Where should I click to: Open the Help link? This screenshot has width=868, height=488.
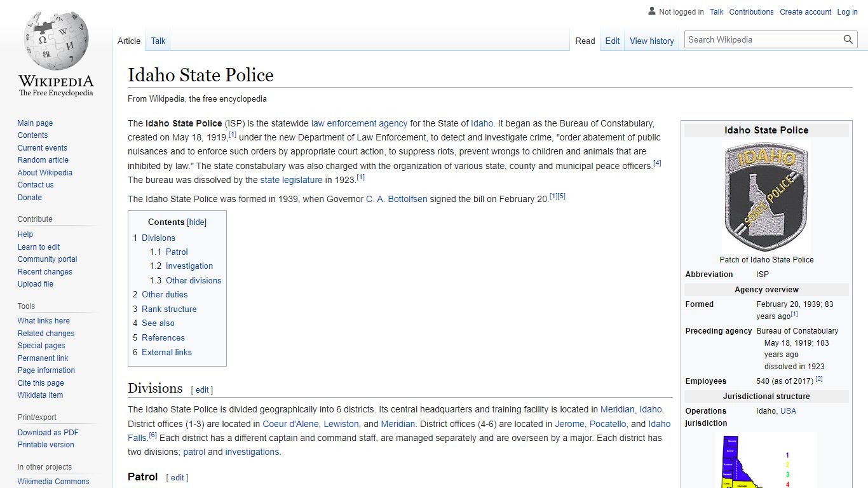(x=25, y=234)
